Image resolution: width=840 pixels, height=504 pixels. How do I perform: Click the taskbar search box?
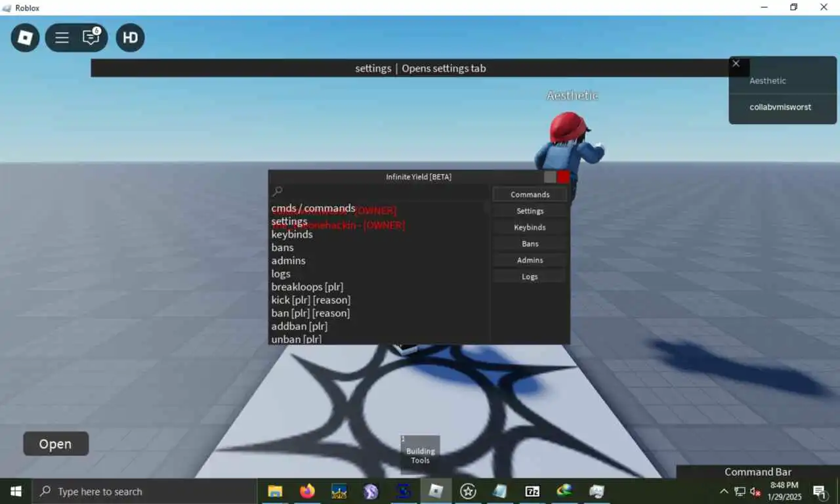[x=144, y=491]
